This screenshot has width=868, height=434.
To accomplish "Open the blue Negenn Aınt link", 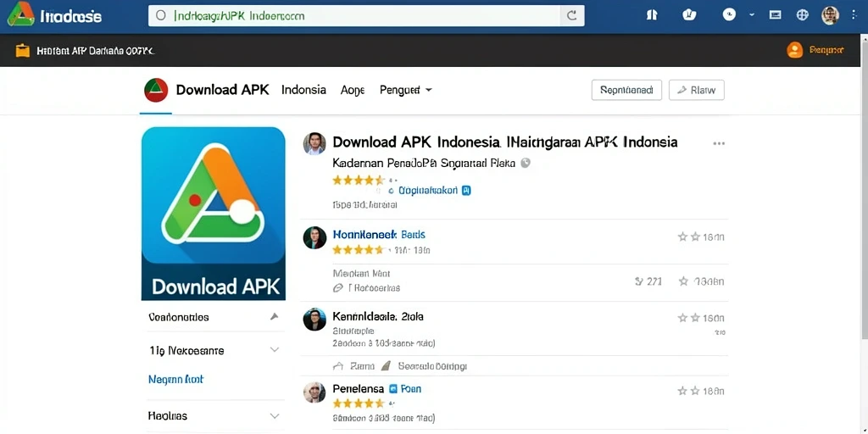I will coord(176,379).
